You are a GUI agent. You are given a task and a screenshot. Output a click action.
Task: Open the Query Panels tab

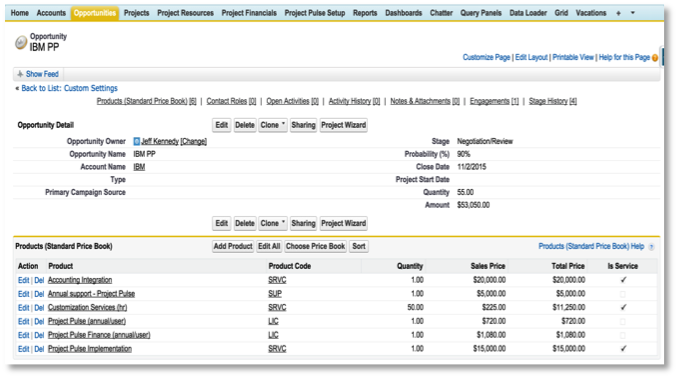click(481, 13)
